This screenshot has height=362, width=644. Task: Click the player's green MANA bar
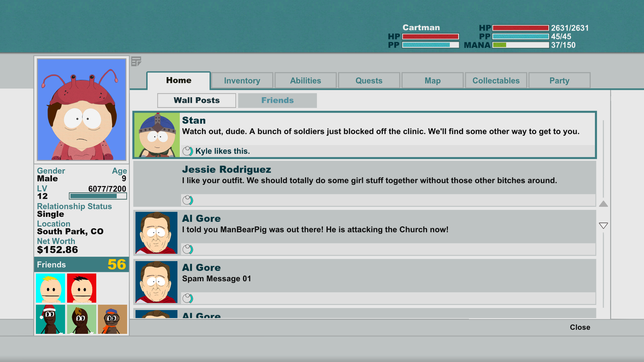521,45
